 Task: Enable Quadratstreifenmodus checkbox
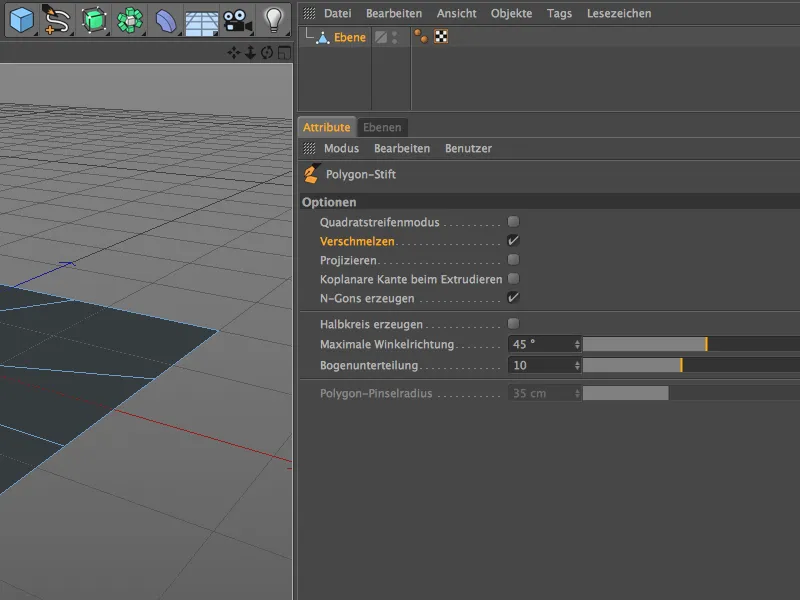click(513, 221)
